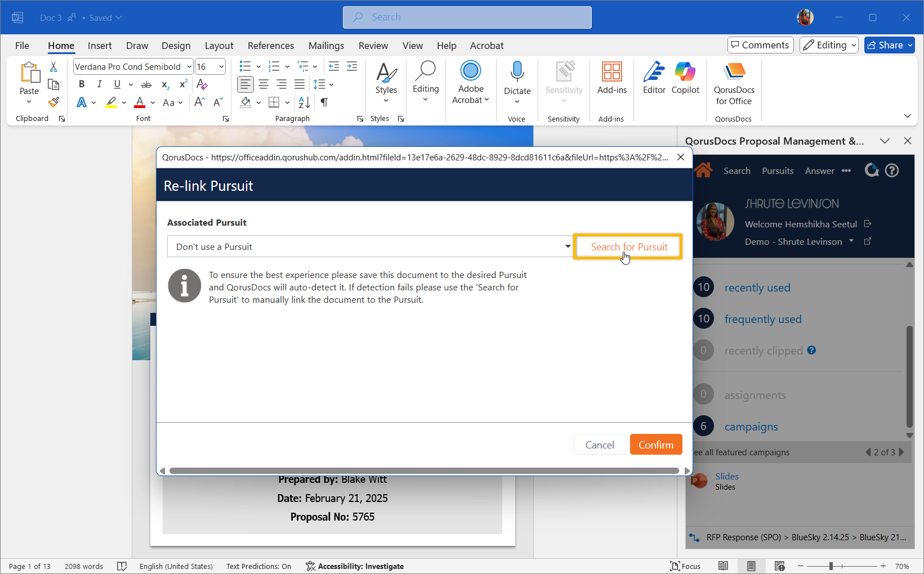This screenshot has width=924, height=574.
Task: Show paragraph marks with pilcrow icon
Action: click(324, 102)
